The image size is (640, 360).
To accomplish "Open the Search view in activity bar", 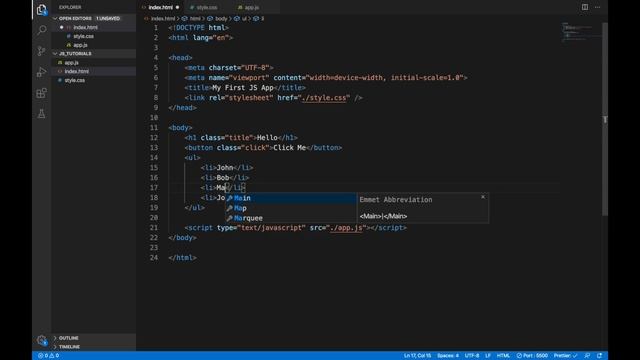I will (41, 30).
